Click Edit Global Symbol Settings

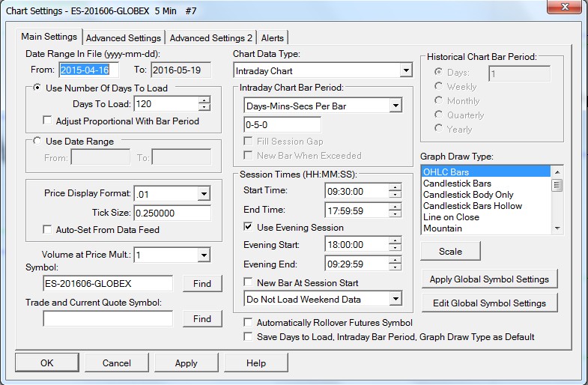pyautogui.click(x=489, y=303)
